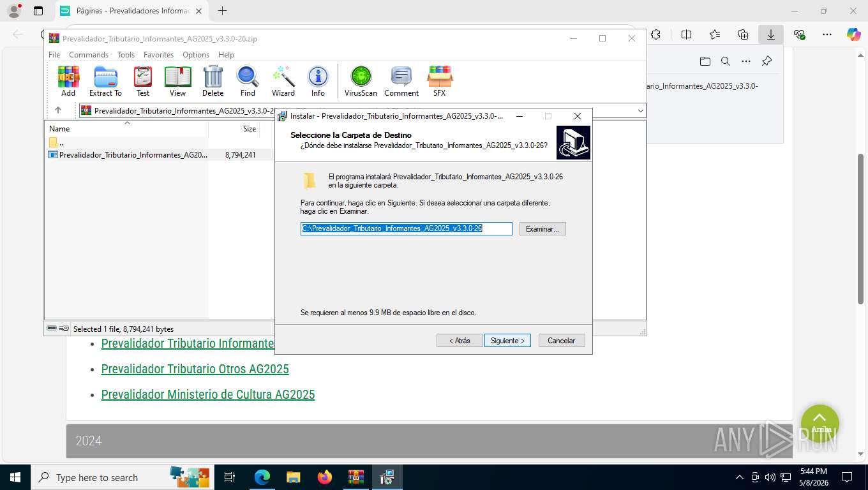Click the Examinar browse button
868x490 pixels.
pyautogui.click(x=542, y=228)
